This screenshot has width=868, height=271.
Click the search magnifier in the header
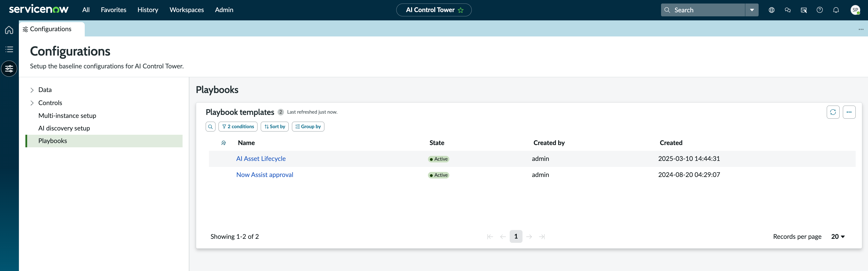click(x=667, y=10)
